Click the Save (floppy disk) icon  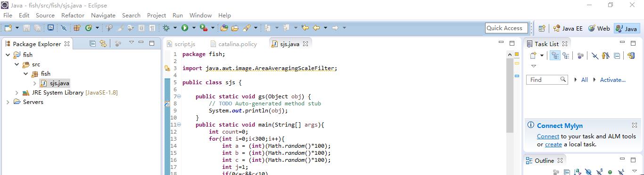click(x=26, y=28)
